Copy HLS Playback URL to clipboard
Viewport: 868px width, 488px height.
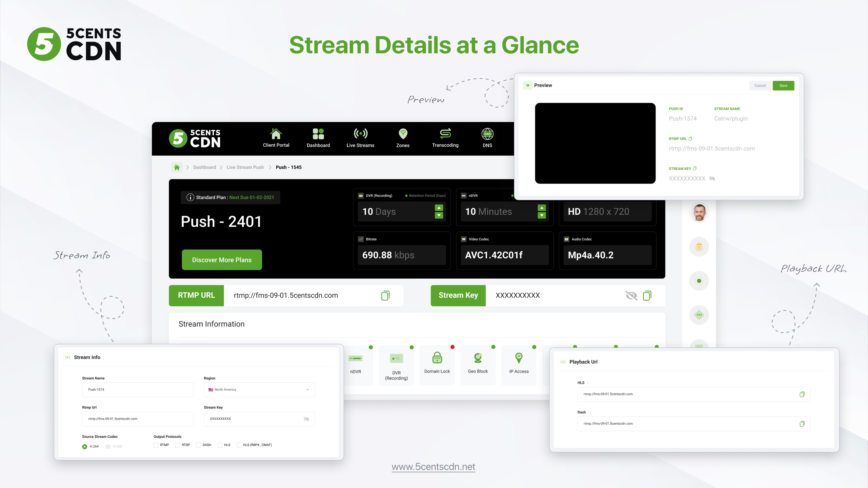pos(802,394)
